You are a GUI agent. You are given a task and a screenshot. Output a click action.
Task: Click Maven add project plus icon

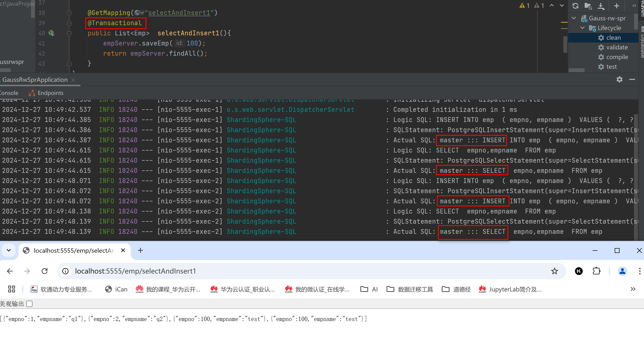(616, 6)
